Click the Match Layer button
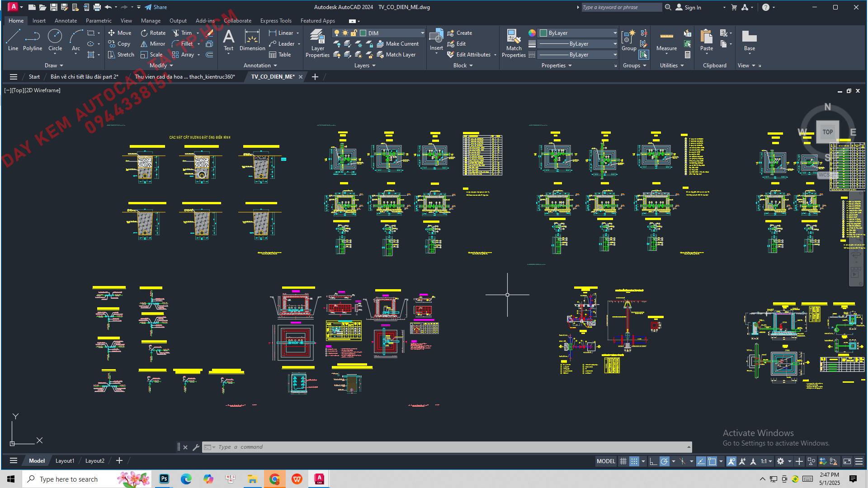The height and width of the screenshot is (488, 868). (396, 55)
